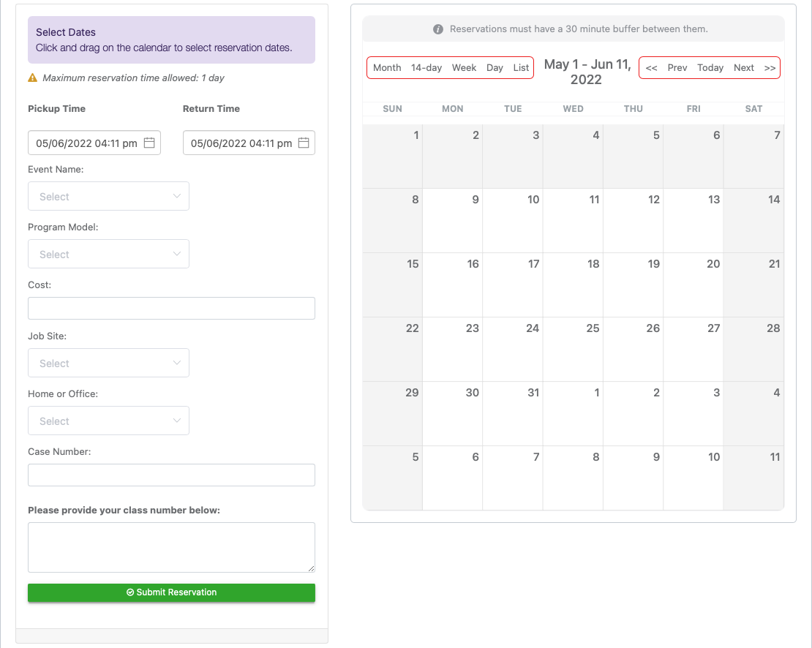Screen dimensions: 812x648
Task: Select the Month view
Action: pyautogui.click(x=387, y=67)
